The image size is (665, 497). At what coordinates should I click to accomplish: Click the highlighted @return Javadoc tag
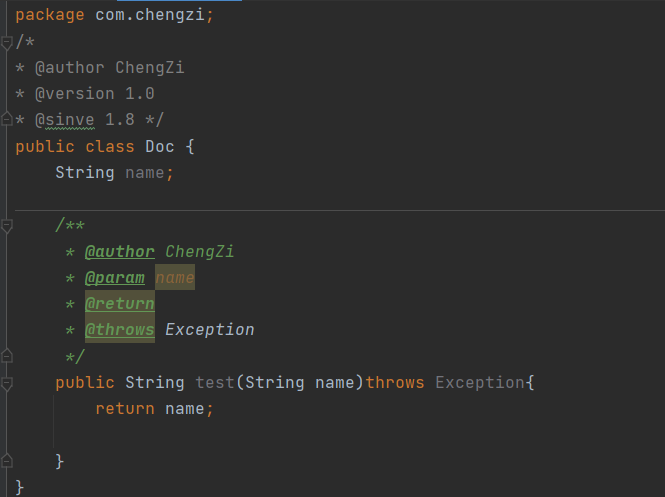120,304
